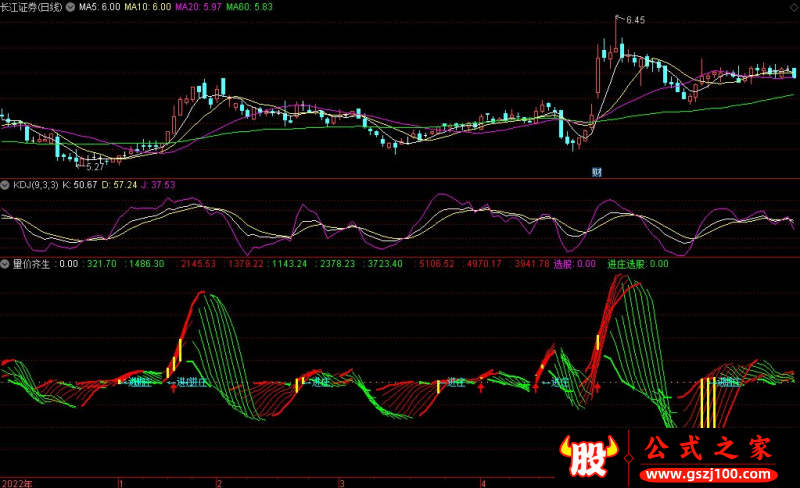Expand the KDJ indicator options arrow

pyautogui.click(x=5, y=185)
